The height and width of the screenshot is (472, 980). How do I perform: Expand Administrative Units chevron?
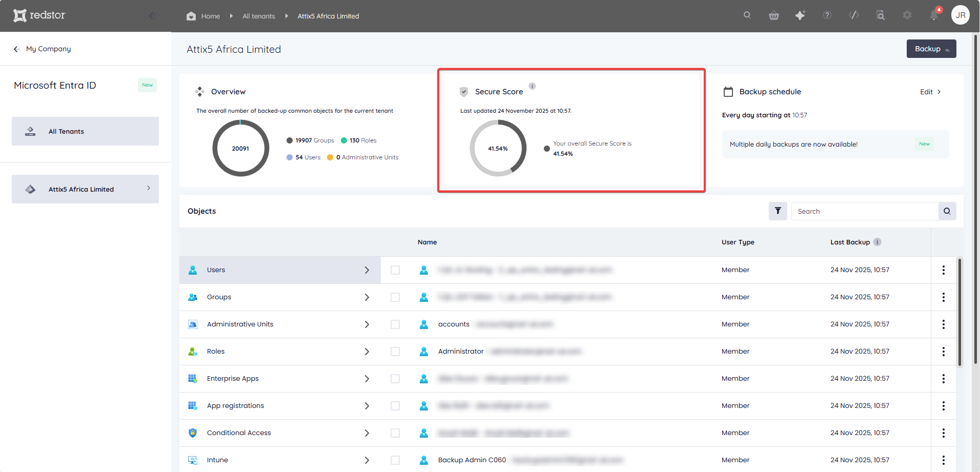[367, 324]
